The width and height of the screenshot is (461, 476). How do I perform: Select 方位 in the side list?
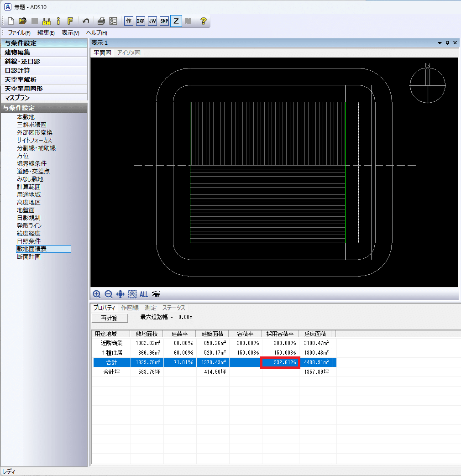pos(23,156)
